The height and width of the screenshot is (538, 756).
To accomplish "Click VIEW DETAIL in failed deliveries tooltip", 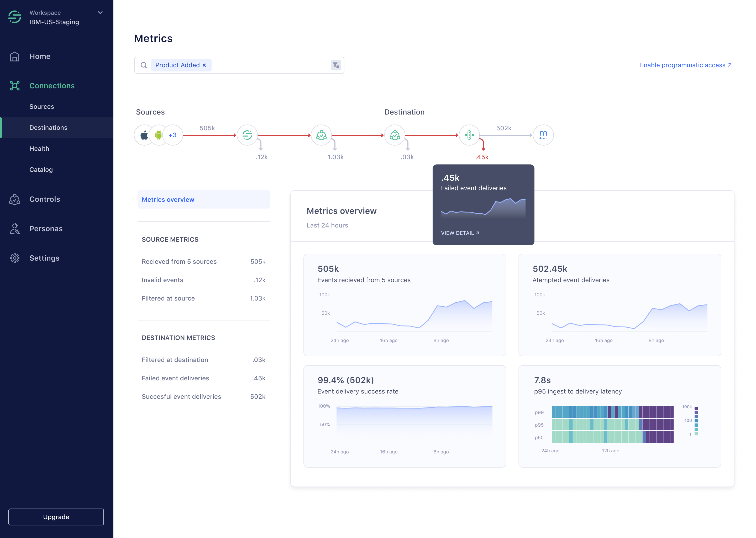I will (x=460, y=233).
